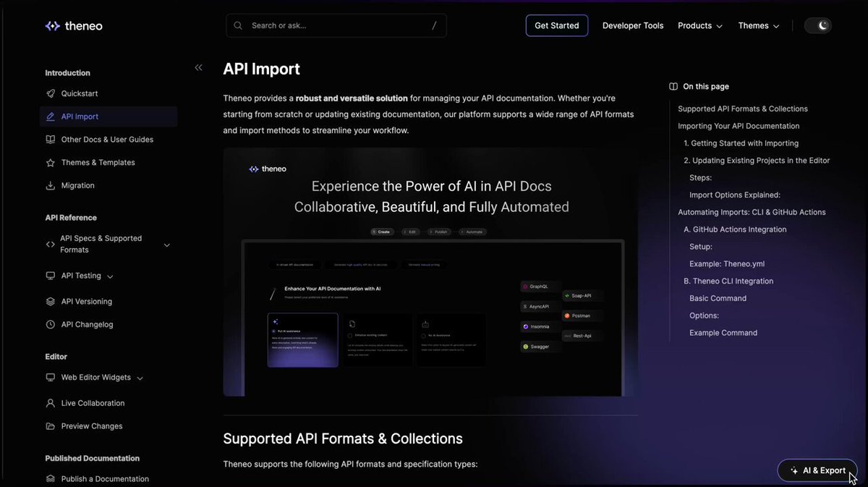Jump to Automating Imports: CLI & GitHub Actions
The width and height of the screenshot is (868, 487).
pyautogui.click(x=752, y=213)
